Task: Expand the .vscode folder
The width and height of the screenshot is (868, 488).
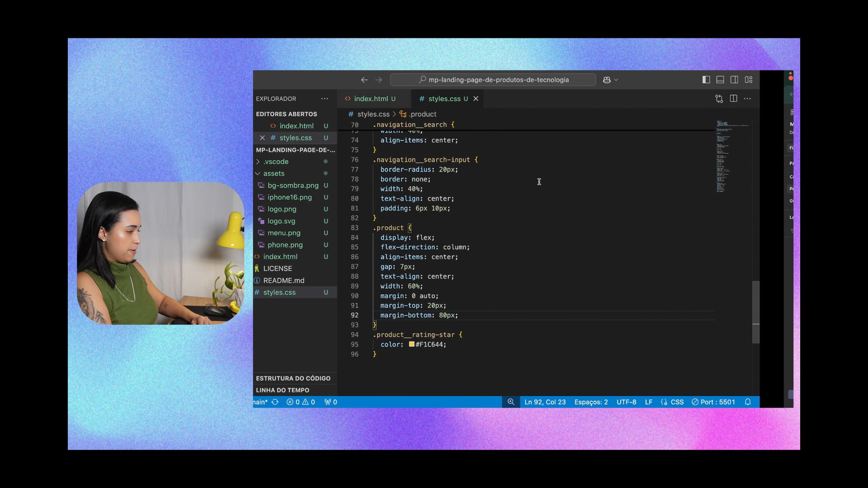Action: point(276,162)
